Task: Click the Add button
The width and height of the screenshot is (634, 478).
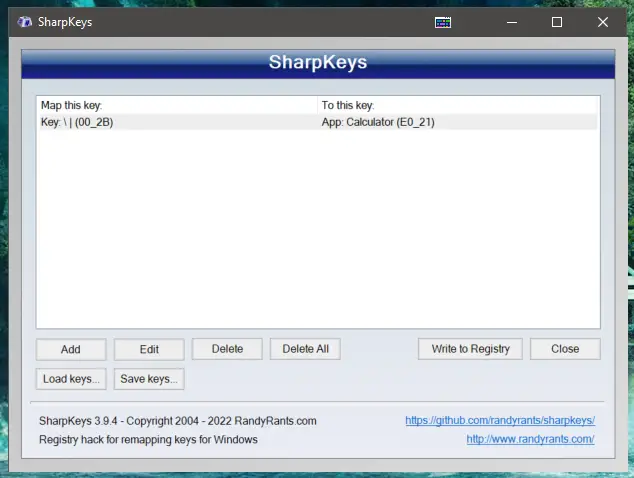Action: (71, 349)
